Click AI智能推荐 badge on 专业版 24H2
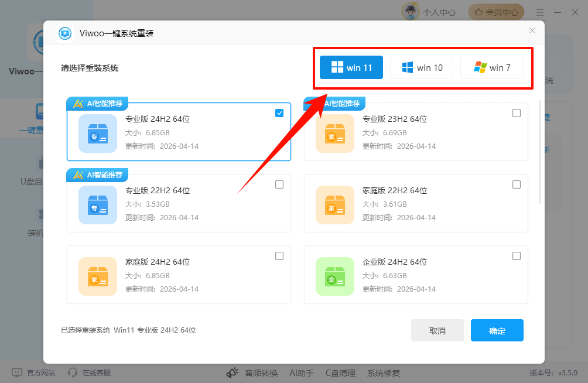Viewport: 588px width, 383px height. tap(97, 104)
